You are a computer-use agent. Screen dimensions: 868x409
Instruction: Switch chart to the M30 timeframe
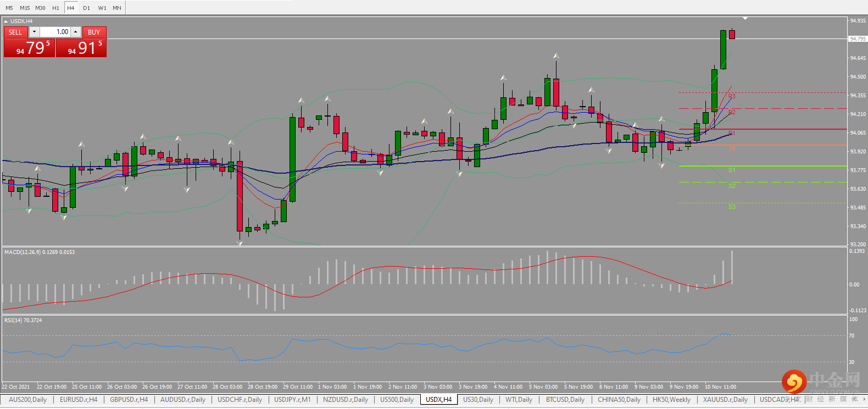click(41, 8)
